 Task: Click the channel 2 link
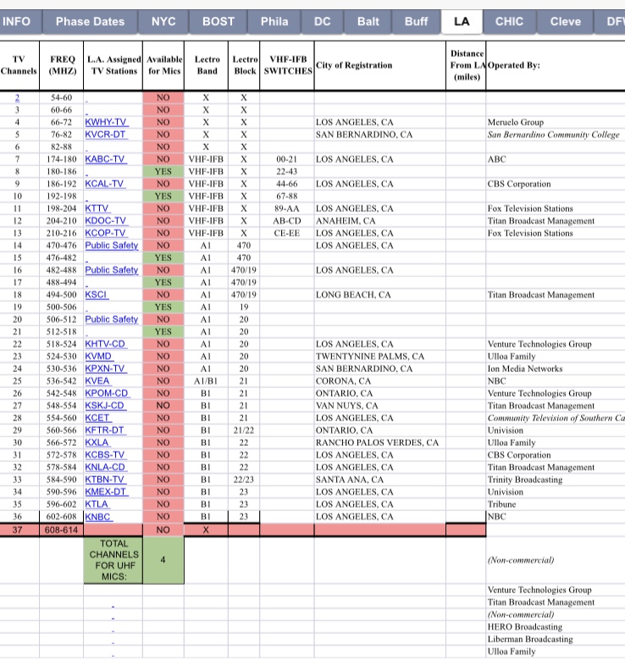(x=17, y=97)
